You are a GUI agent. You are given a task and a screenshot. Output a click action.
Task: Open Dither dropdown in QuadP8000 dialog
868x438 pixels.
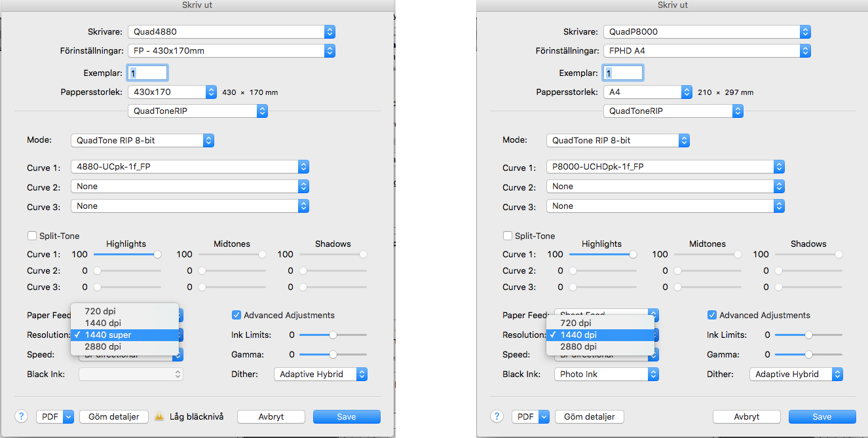coord(797,374)
